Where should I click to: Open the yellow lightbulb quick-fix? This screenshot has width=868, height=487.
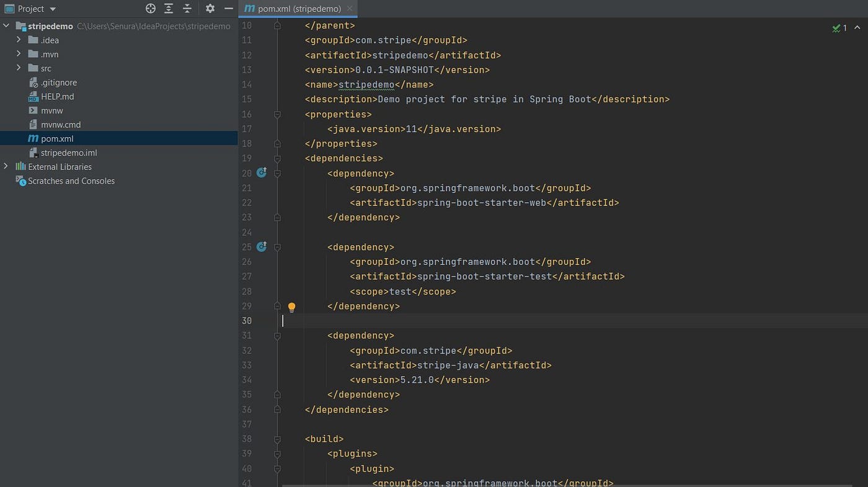(x=291, y=306)
